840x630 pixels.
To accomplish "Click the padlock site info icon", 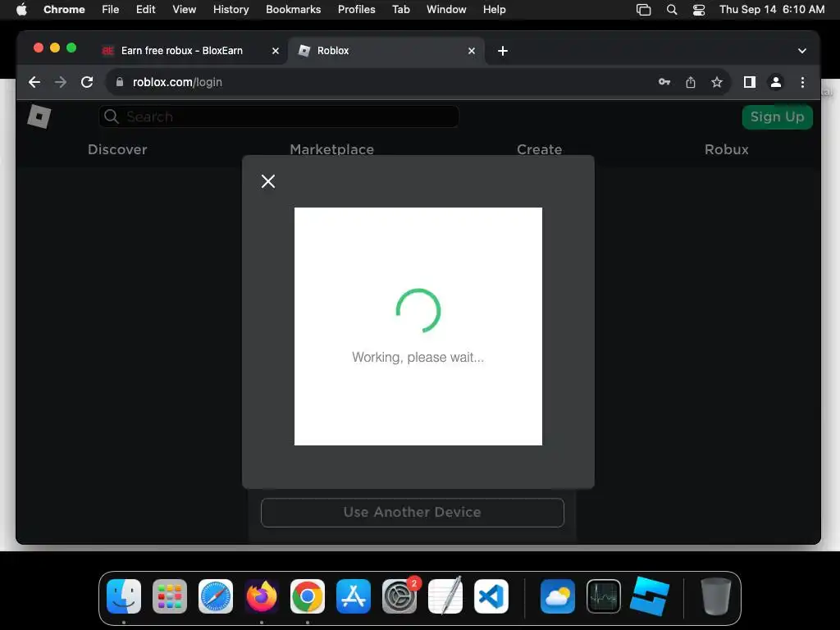I will 120,82.
